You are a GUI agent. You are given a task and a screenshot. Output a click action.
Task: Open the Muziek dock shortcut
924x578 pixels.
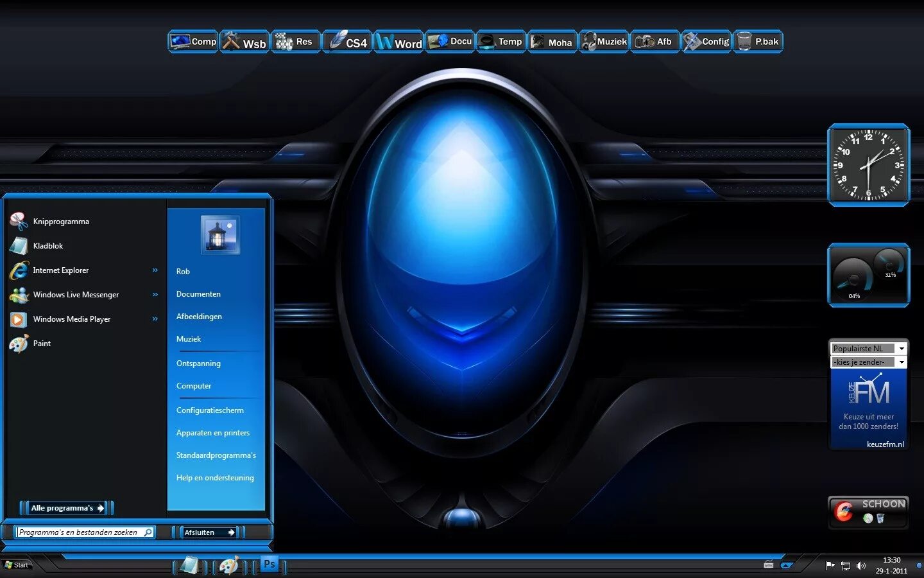(x=604, y=42)
